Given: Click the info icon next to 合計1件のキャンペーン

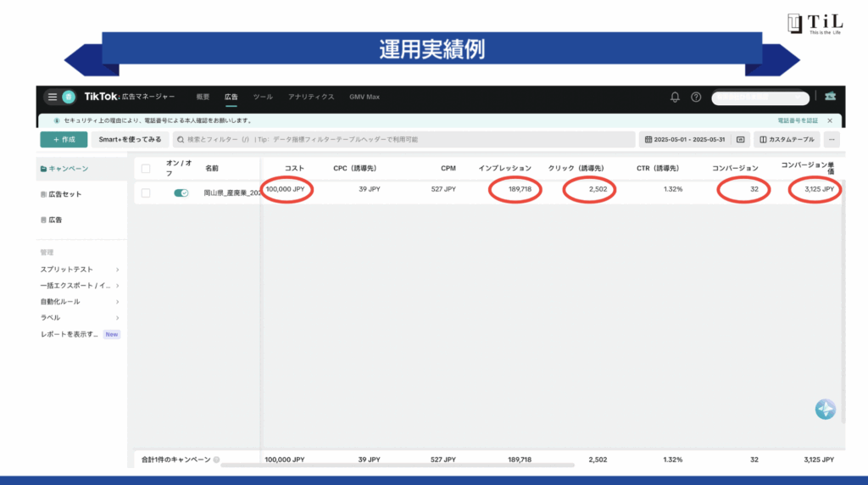Looking at the screenshot, I should point(216,460).
